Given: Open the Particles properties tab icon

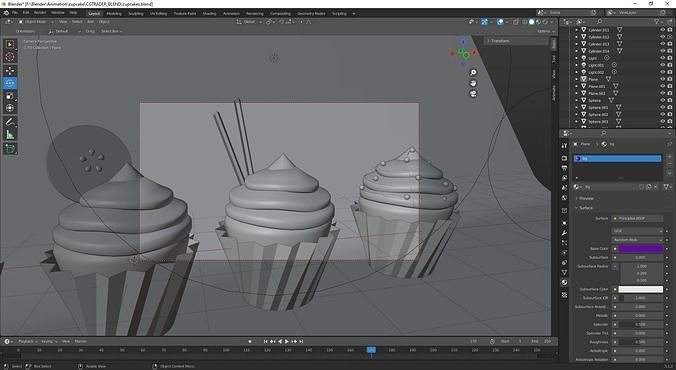Looking at the screenshot, I should [x=564, y=243].
